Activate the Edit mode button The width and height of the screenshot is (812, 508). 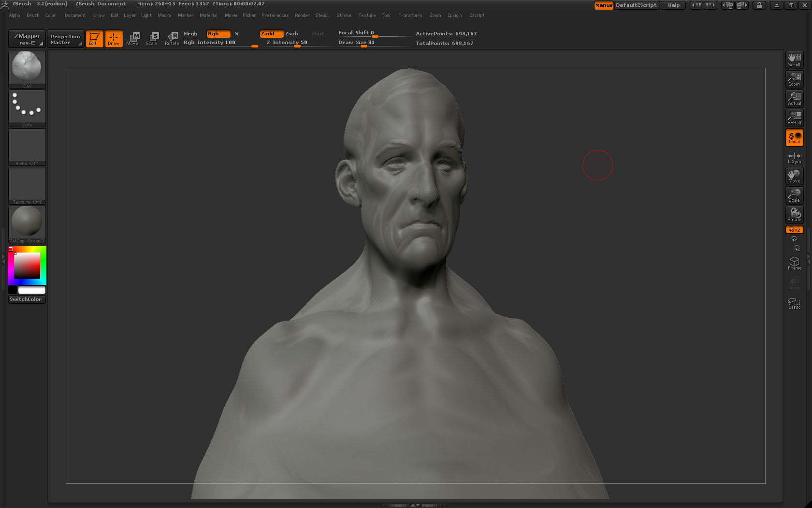(94, 39)
